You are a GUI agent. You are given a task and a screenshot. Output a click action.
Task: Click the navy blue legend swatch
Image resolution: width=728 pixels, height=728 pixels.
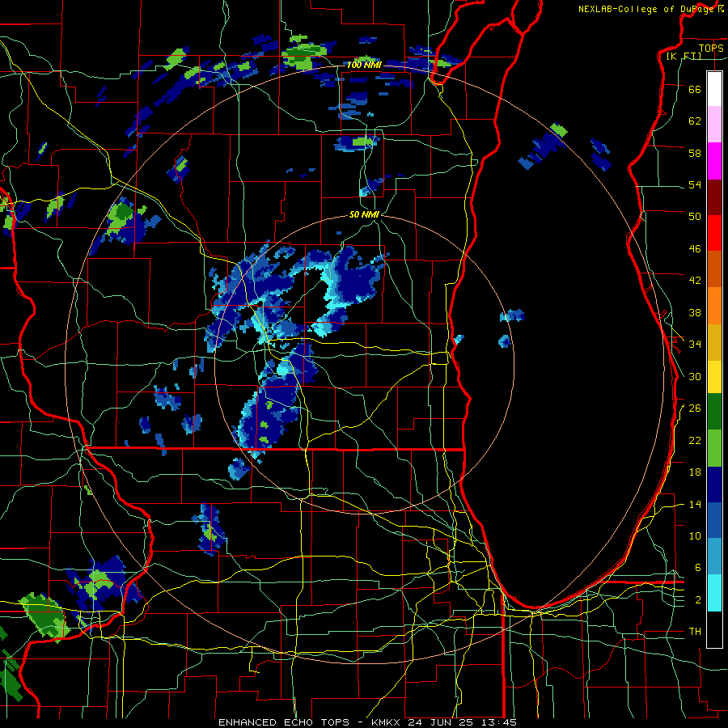(x=714, y=485)
